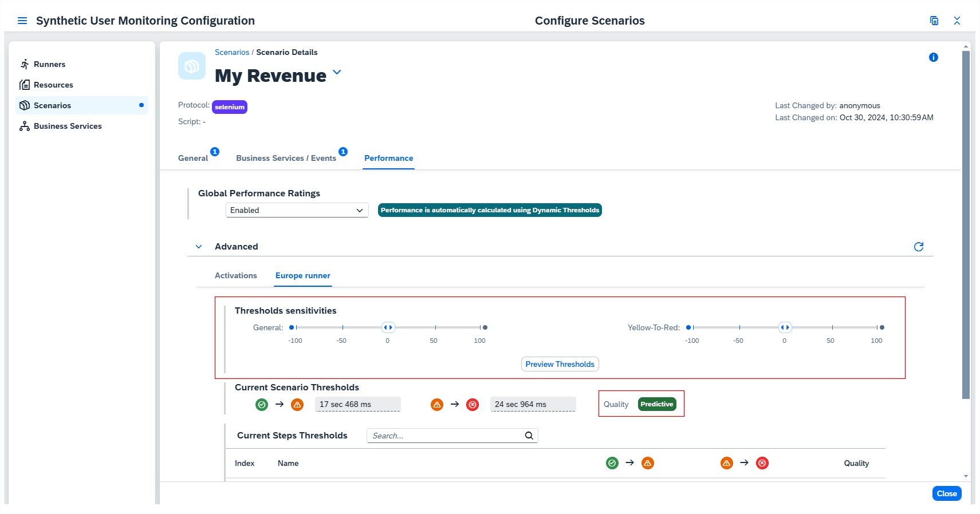Click the copy window icon in header
This screenshot has height=514, width=980.
(934, 21)
